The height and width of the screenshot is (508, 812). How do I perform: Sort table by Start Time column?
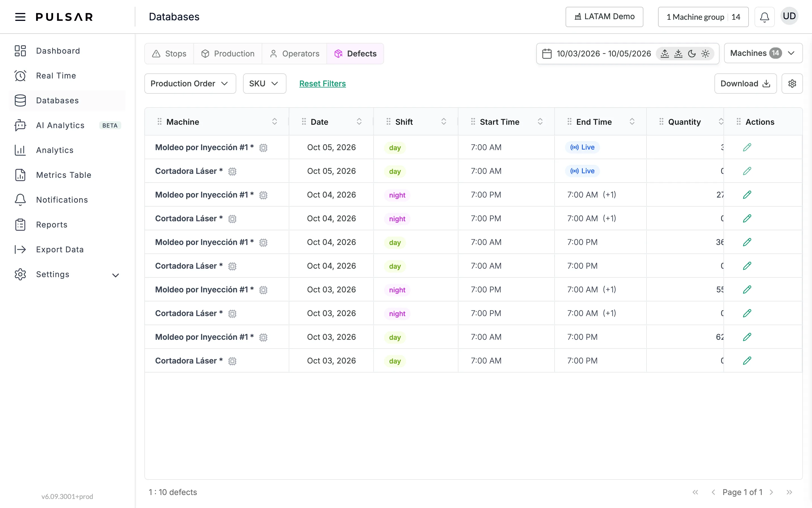(x=540, y=121)
